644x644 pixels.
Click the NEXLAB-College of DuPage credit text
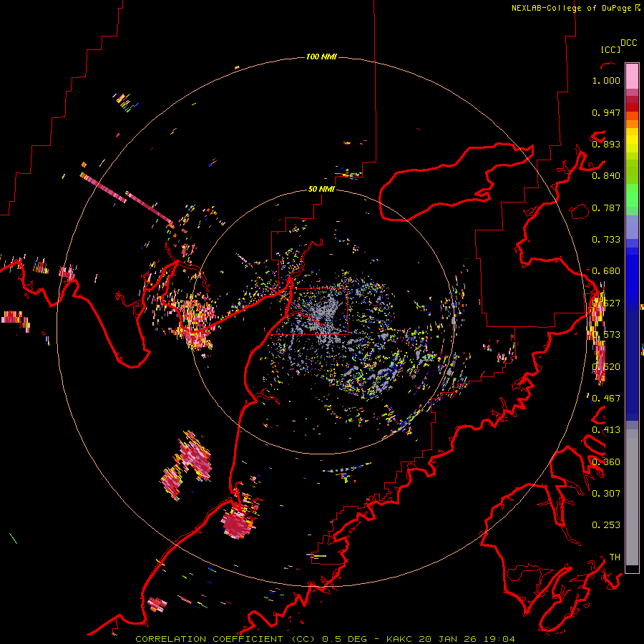click(x=572, y=8)
